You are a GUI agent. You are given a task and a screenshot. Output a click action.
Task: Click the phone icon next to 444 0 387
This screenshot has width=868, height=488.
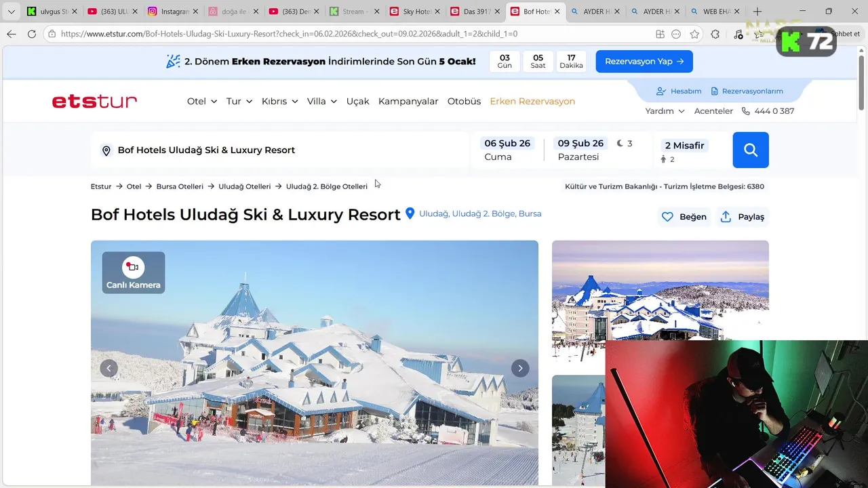tap(746, 111)
